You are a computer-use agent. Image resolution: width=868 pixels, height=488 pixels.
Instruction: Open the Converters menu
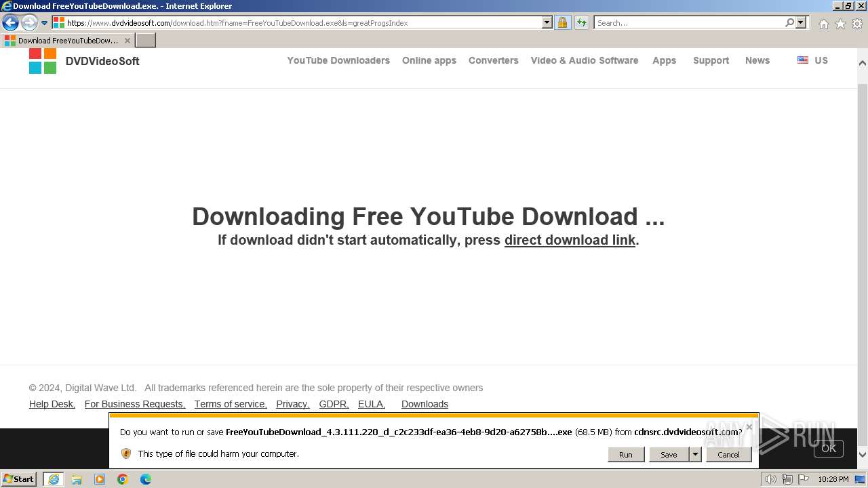click(494, 60)
